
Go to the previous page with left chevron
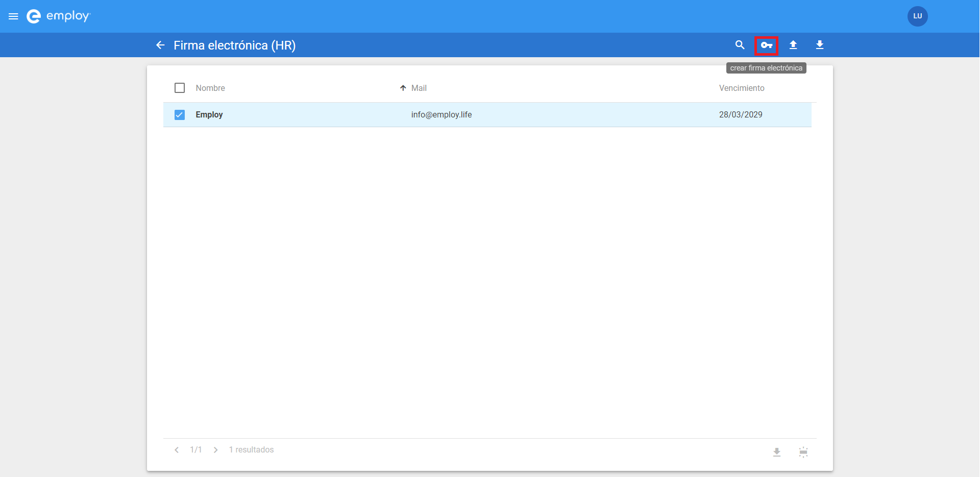[177, 450]
